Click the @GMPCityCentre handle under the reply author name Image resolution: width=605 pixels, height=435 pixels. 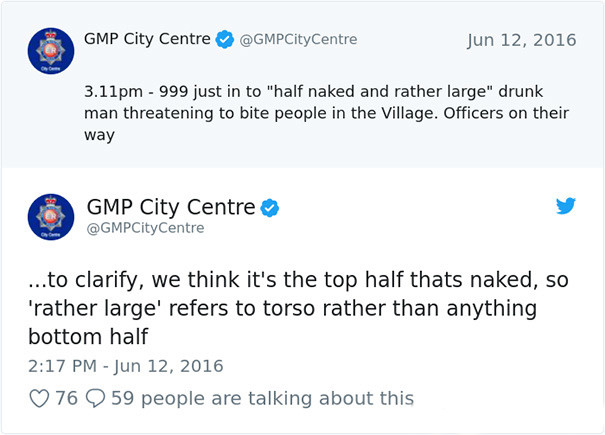click(145, 228)
